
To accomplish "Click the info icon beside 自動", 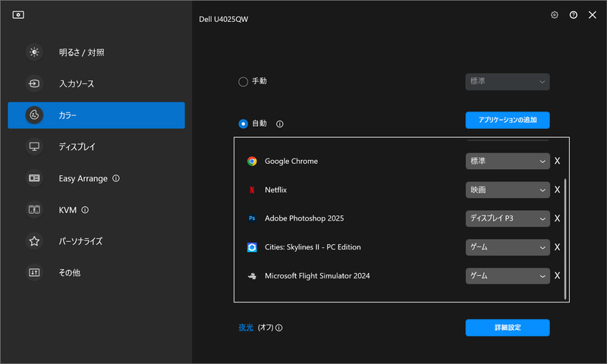I will [280, 124].
